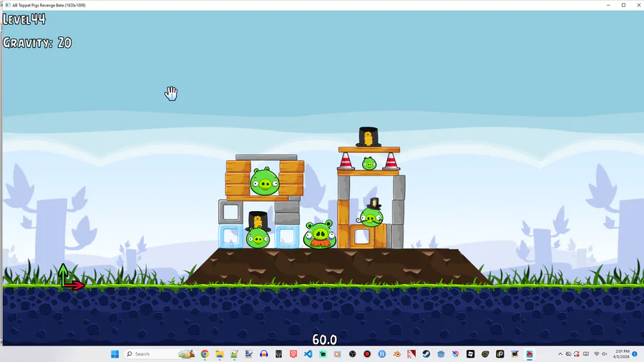Image resolution: width=644 pixels, height=362 pixels.
Task: Open Audacity headphones icon in taskbar
Action: click(263, 354)
